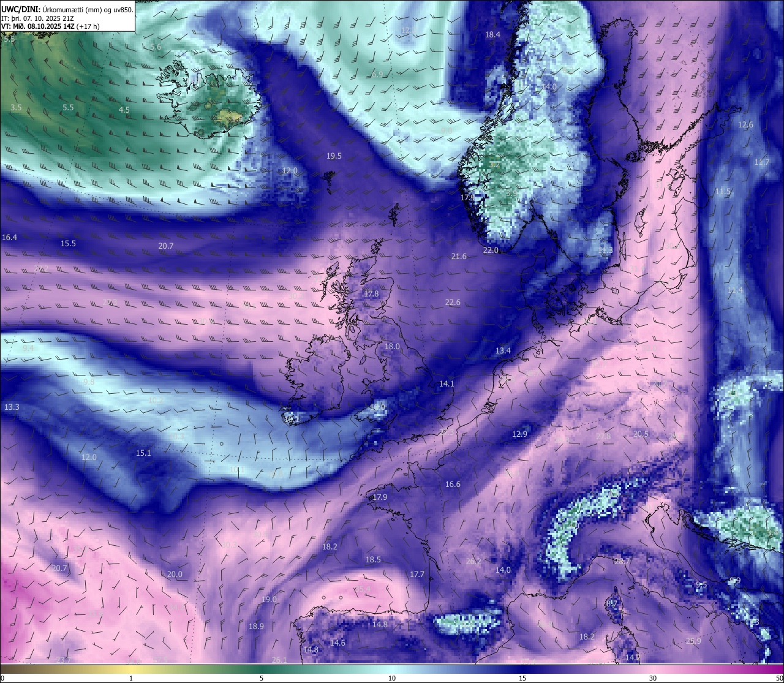The width and height of the screenshot is (784, 683).
Task: Click the 5 tick on the color scale
Action: (262, 678)
